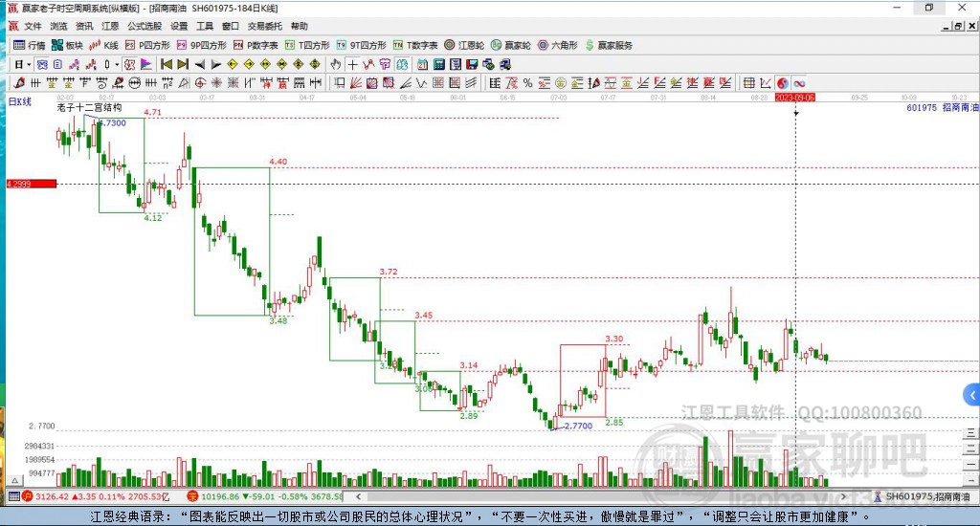Open the 帮助 menu
Screen dimensions: 980x526
[299, 26]
